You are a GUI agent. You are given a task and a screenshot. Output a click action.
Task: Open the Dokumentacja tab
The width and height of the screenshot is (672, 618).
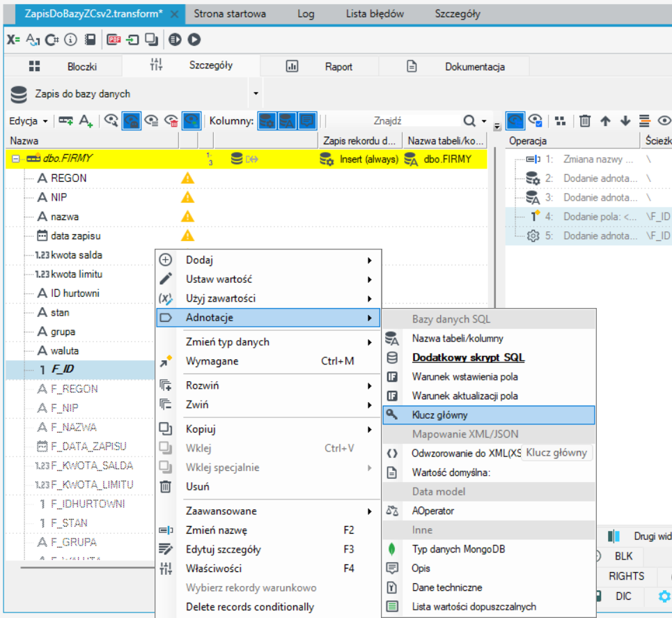click(x=454, y=66)
